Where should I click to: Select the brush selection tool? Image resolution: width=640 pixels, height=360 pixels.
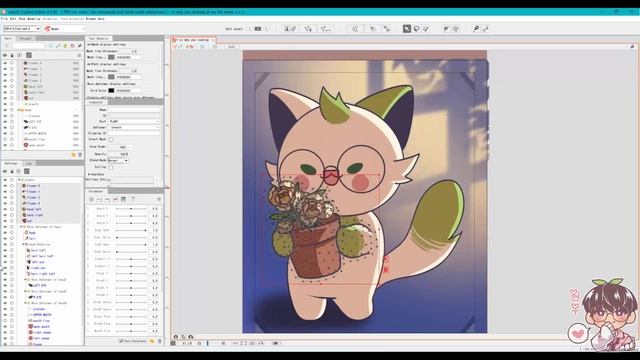(426, 29)
